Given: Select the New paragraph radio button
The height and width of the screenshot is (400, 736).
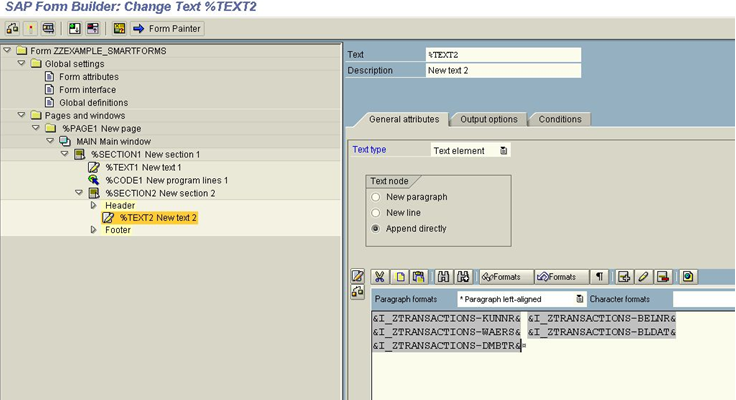Looking at the screenshot, I should coord(376,197).
